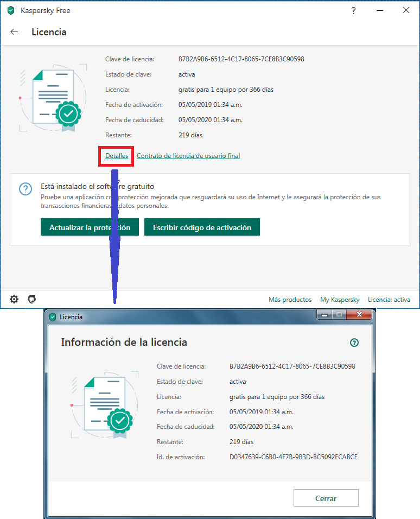The width and height of the screenshot is (420, 519).
Task: Minimize the Kaspersky Free window
Action: (380, 11)
